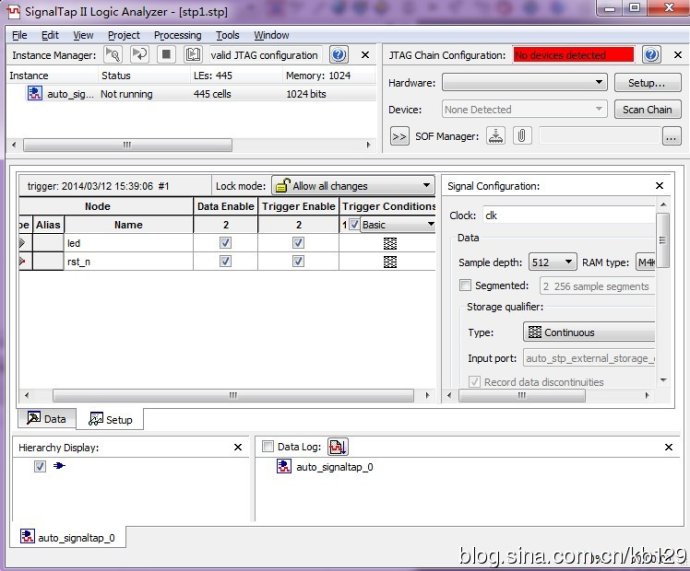Close the Hierarchy Display panel
This screenshot has height=571, width=690.
pyautogui.click(x=238, y=447)
